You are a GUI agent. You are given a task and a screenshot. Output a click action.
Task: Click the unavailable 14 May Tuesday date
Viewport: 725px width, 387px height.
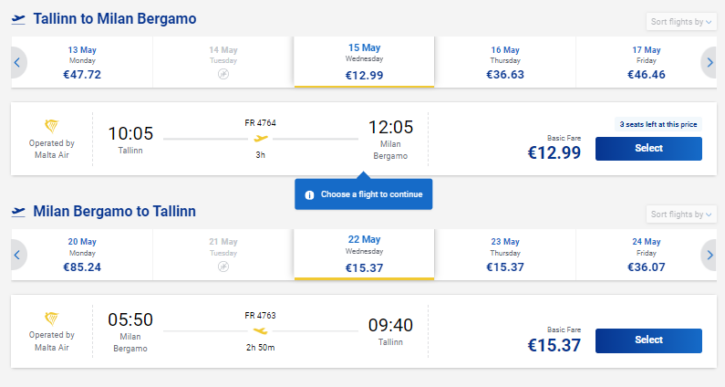tap(223, 62)
